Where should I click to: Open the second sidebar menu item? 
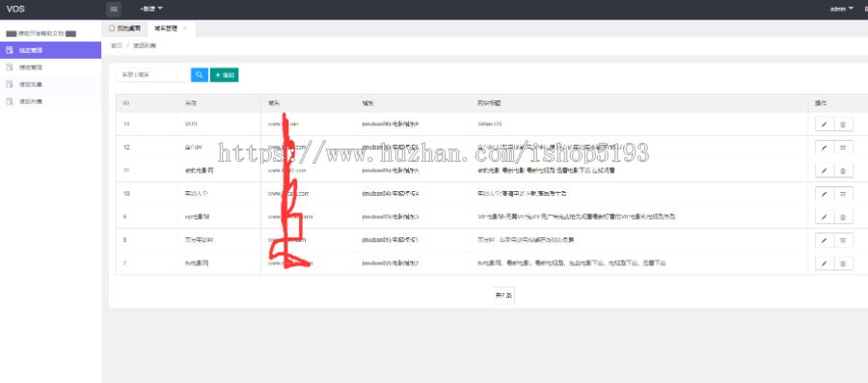click(50, 68)
